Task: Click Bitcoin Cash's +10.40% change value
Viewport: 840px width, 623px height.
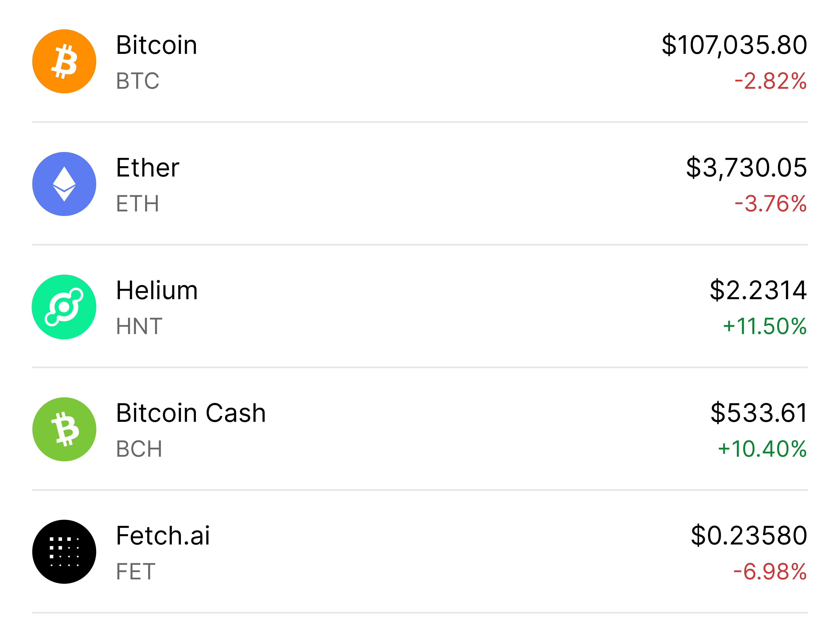Action: click(762, 449)
